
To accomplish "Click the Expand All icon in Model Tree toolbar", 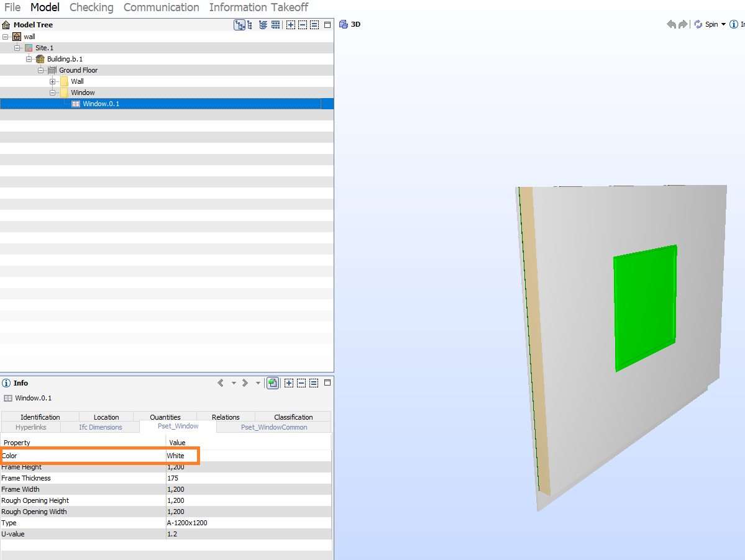I will [x=290, y=25].
